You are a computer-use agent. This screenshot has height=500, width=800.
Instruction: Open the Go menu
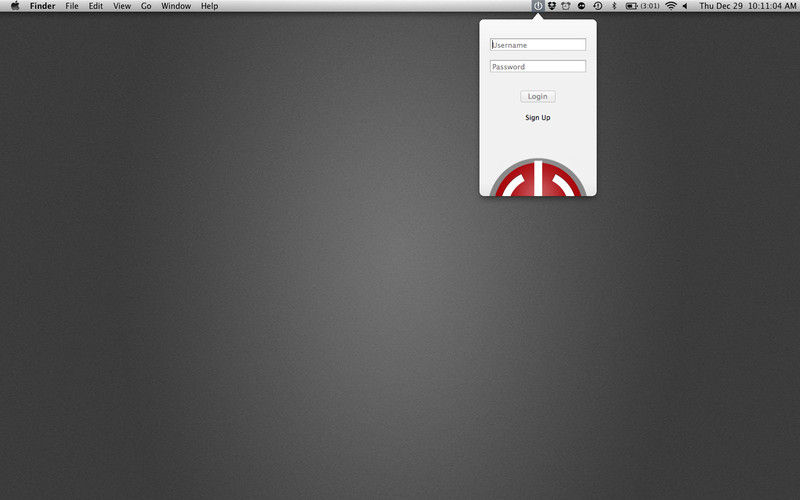click(146, 6)
